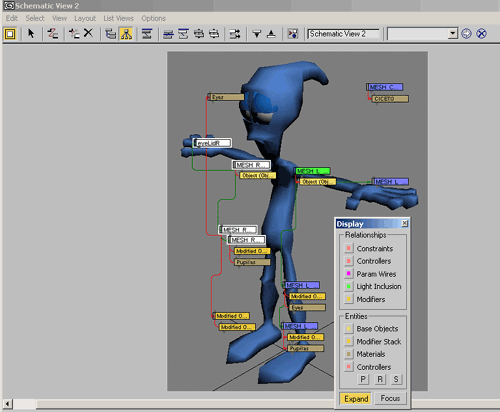Click the S button in Display panel
The width and height of the screenshot is (500, 412).
396,379
